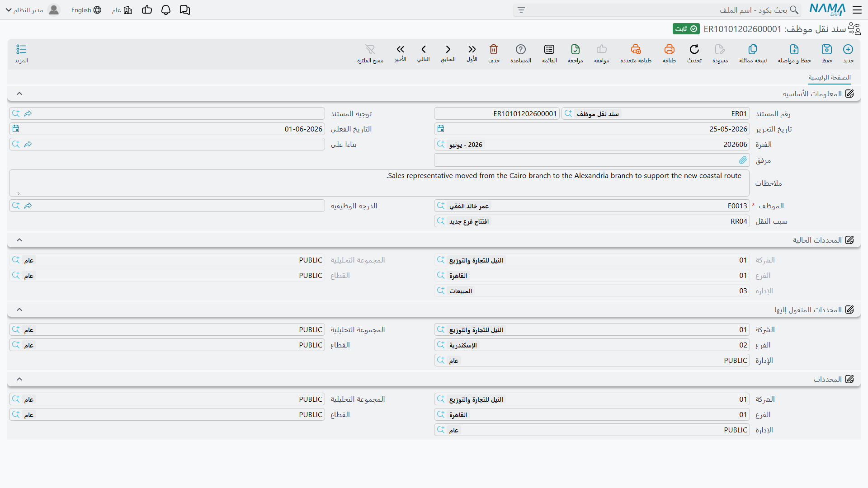Open the hamburger main menu
Image resolution: width=868 pixels, height=488 pixels.
click(857, 10)
